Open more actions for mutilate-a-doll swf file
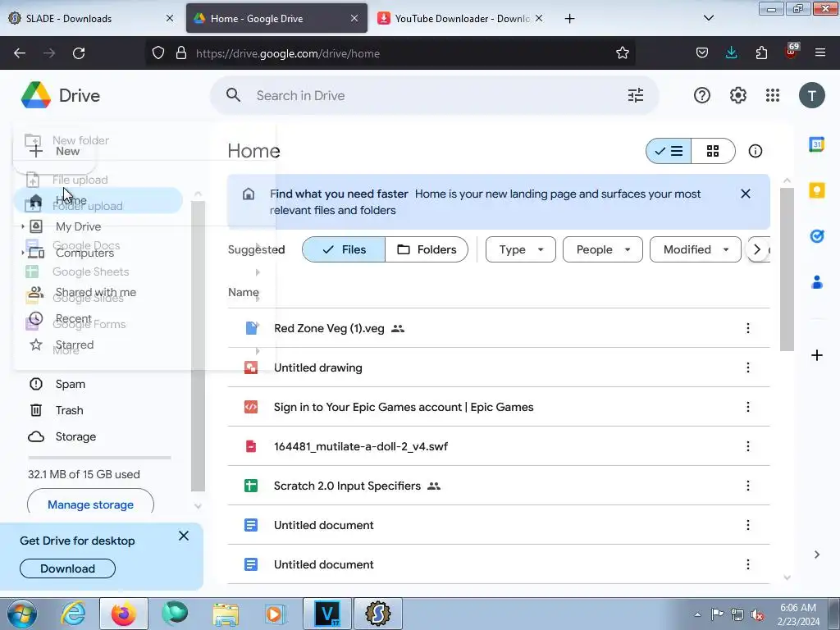 [748, 446]
